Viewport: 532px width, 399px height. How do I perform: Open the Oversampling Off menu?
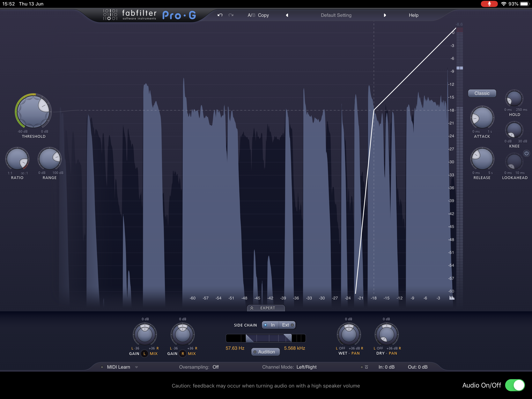(x=216, y=367)
